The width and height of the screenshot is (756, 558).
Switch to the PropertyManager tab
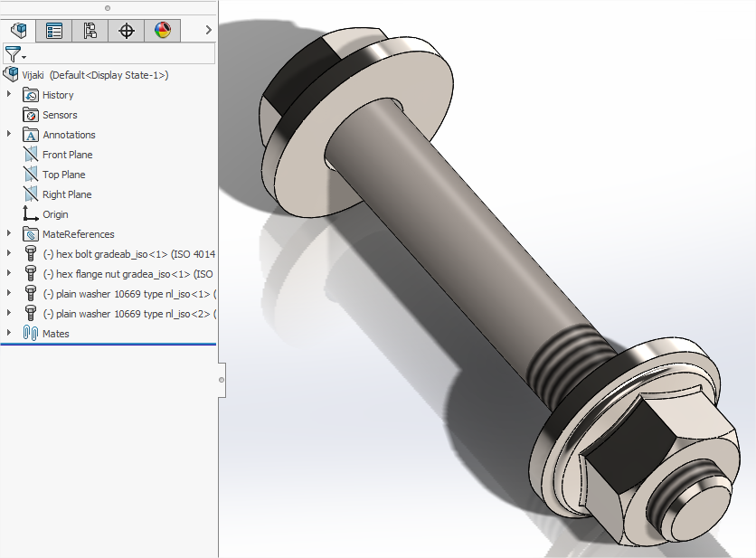pos(54,31)
